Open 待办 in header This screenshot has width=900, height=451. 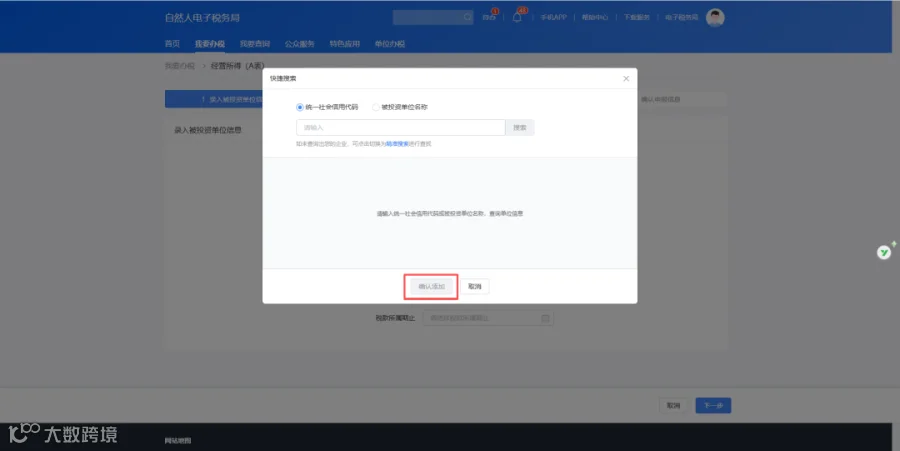pos(488,17)
